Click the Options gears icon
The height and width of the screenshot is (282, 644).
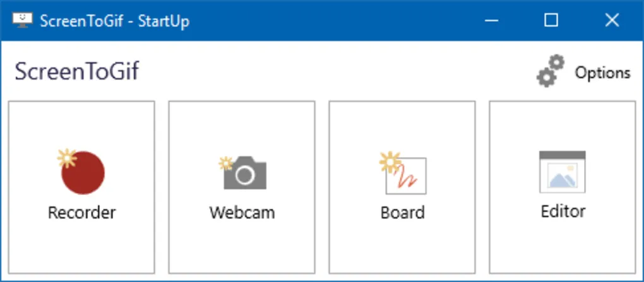pyautogui.click(x=550, y=70)
